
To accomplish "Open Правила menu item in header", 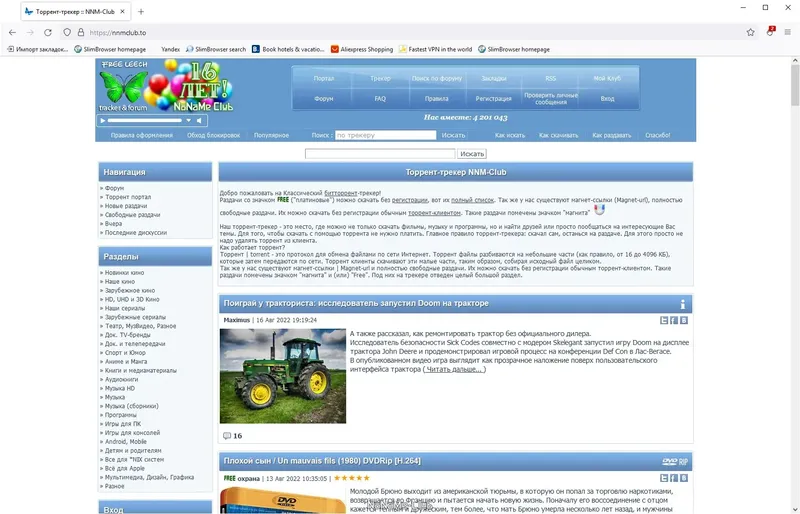I will (437, 99).
